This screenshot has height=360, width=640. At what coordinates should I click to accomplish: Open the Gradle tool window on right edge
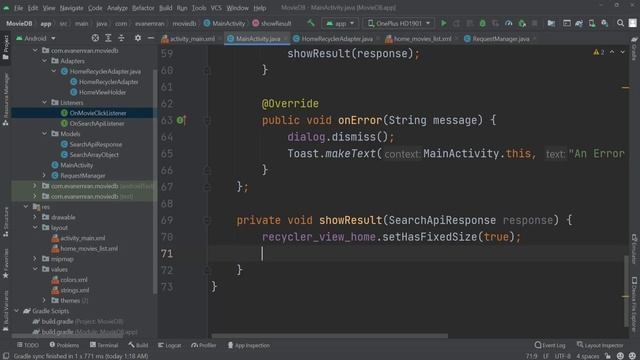pyautogui.click(x=634, y=48)
